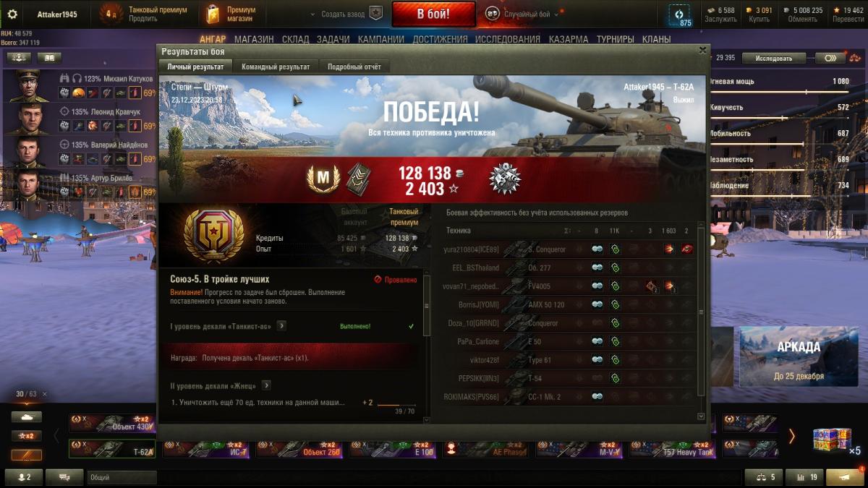Expand the «Жнец» decal level details

pos(266,385)
